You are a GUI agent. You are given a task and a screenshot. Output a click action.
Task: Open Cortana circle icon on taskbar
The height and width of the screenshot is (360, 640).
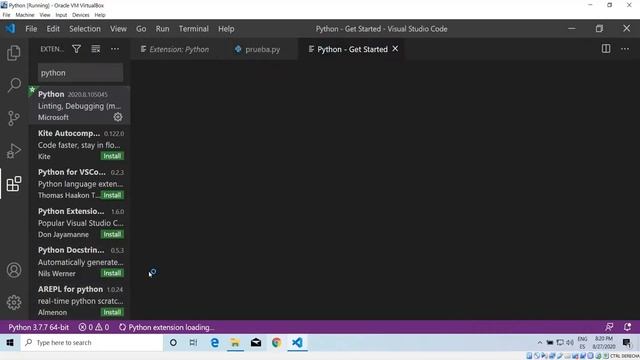[x=173, y=342]
